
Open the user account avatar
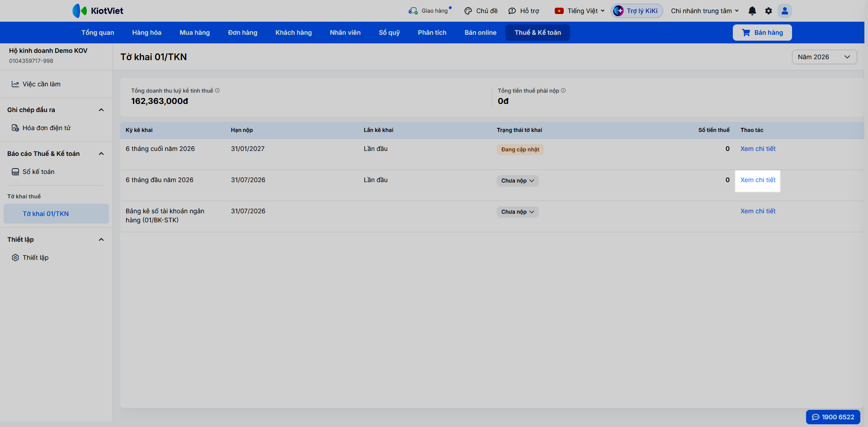click(x=785, y=11)
